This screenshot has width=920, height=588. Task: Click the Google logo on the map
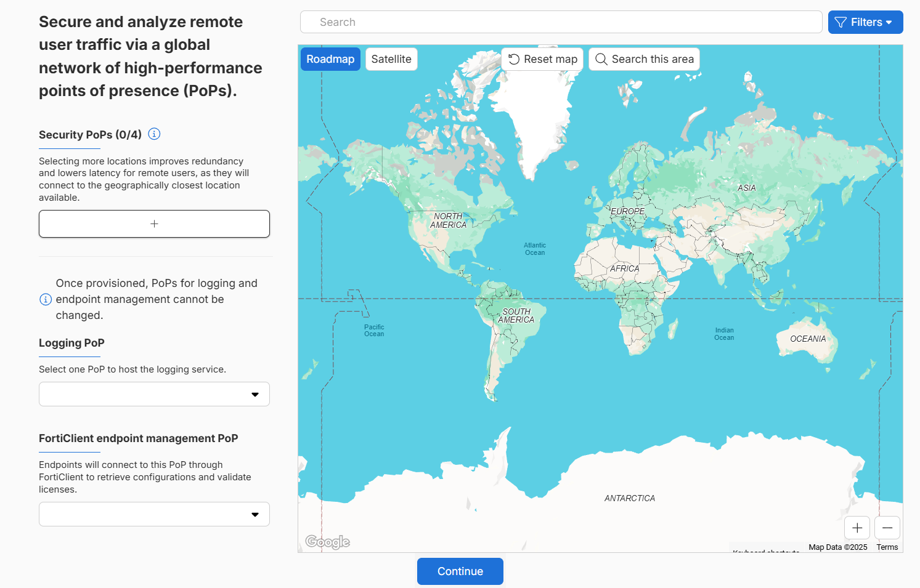(x=327, y=542)
